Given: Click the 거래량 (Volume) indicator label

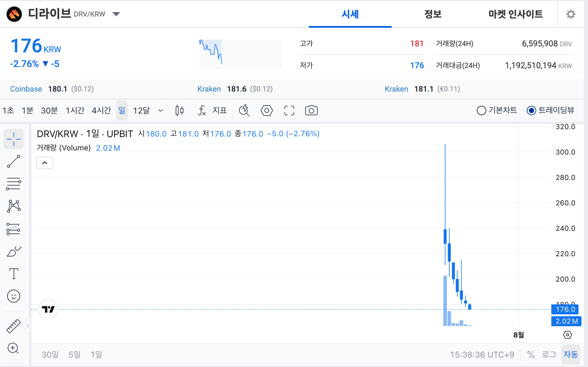Looking at the screenshot, I should tap(64, 148).
